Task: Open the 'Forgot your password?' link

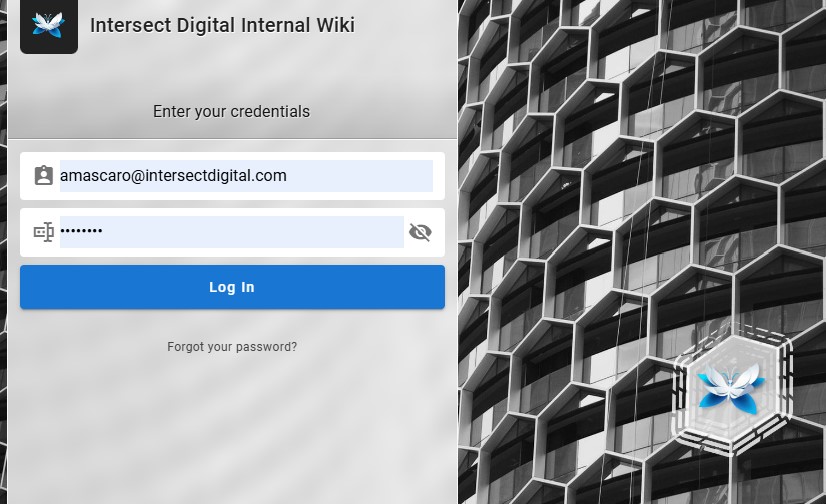Action: (232, 347)
